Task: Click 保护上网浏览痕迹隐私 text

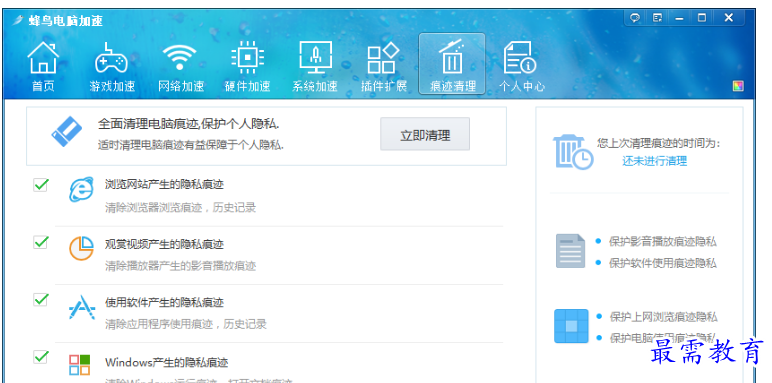Action: click(x=663, y=317)
